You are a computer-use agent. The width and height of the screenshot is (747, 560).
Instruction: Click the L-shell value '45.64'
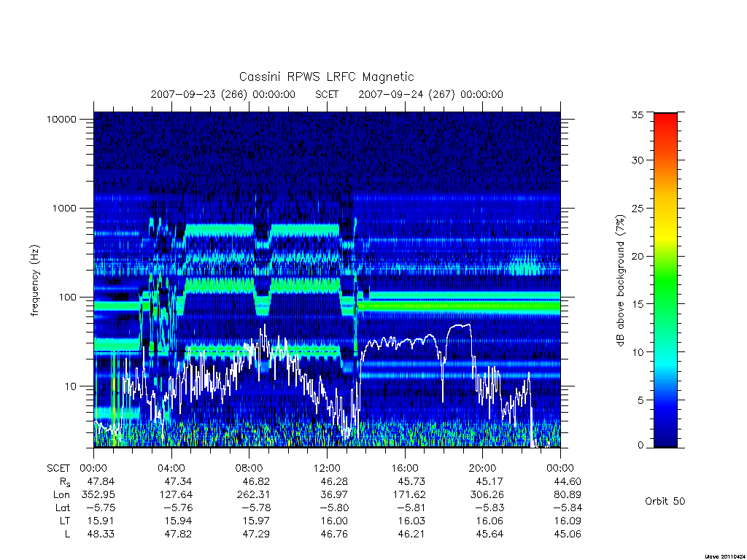[489, 534]
